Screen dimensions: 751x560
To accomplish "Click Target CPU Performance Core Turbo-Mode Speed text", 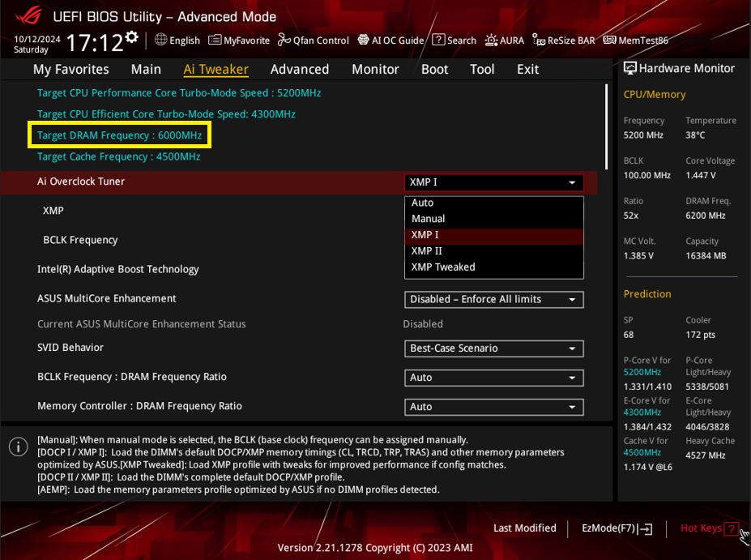I will click(179, 93).
